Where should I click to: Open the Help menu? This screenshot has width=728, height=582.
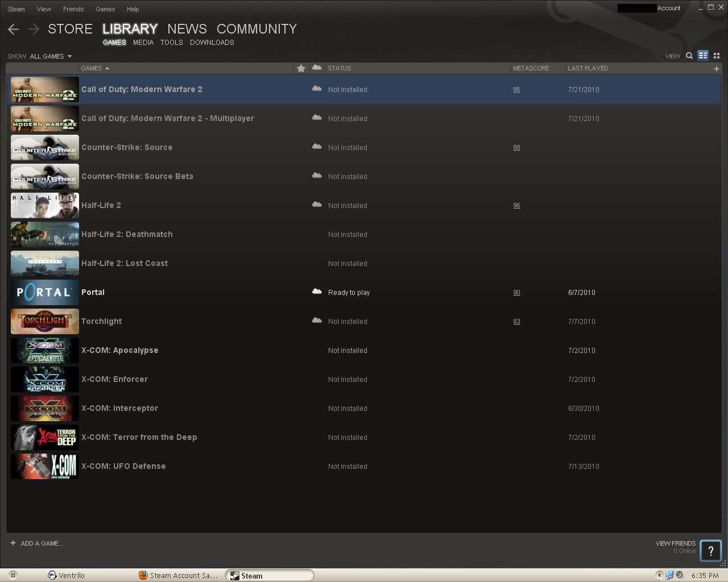click(x=133, y=9)
